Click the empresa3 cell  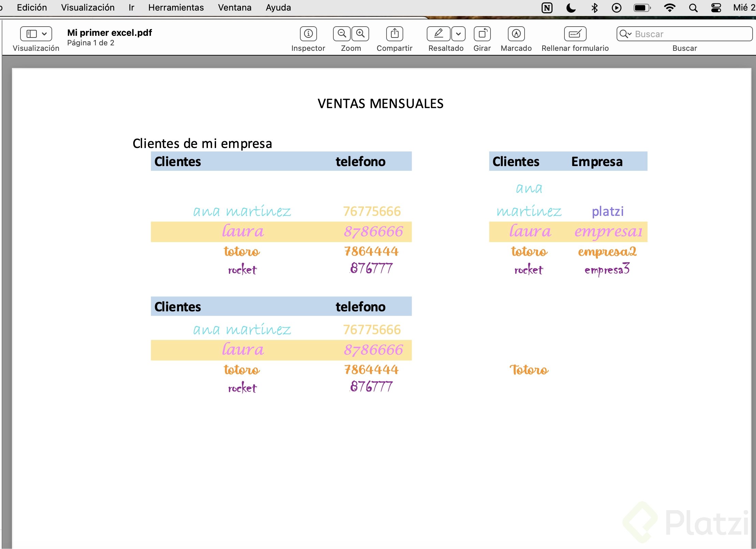pos(607,269)
